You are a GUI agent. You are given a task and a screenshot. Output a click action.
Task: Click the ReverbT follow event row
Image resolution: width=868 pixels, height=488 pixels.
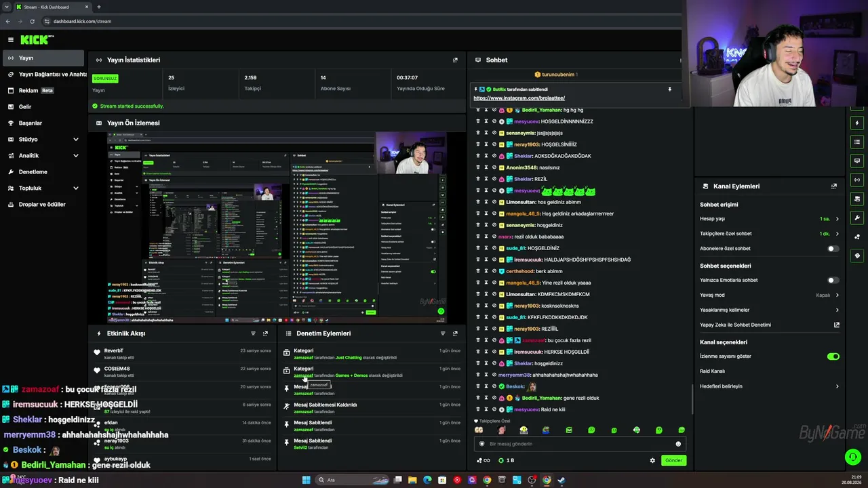coord(183,354)
